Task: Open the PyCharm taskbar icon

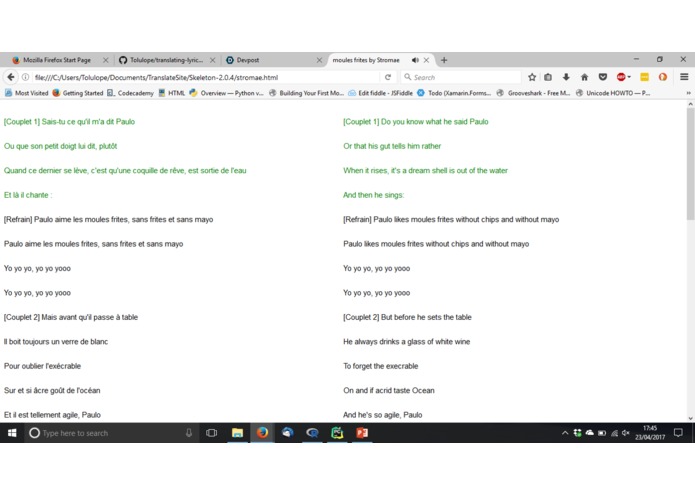Action: 337,433
